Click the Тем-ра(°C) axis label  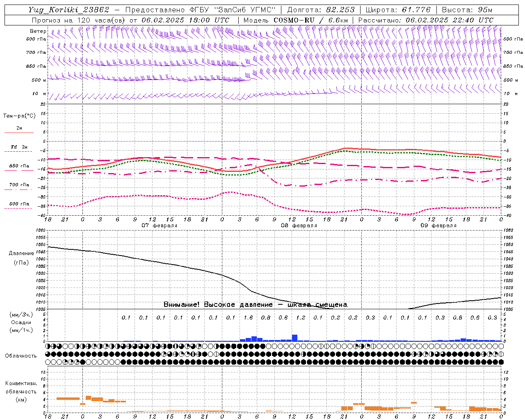point(19,116)
